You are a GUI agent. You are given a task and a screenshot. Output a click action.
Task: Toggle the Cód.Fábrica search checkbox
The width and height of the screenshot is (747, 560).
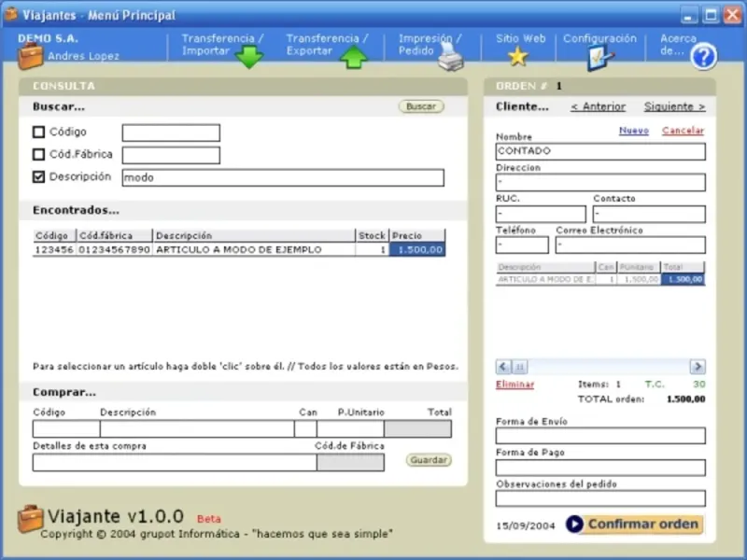[38, 154]
